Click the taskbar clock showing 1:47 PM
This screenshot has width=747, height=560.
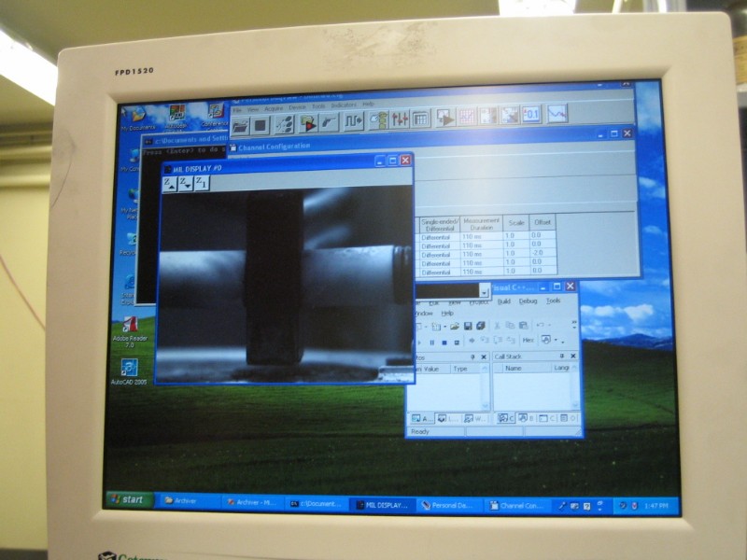pos(656,506)
